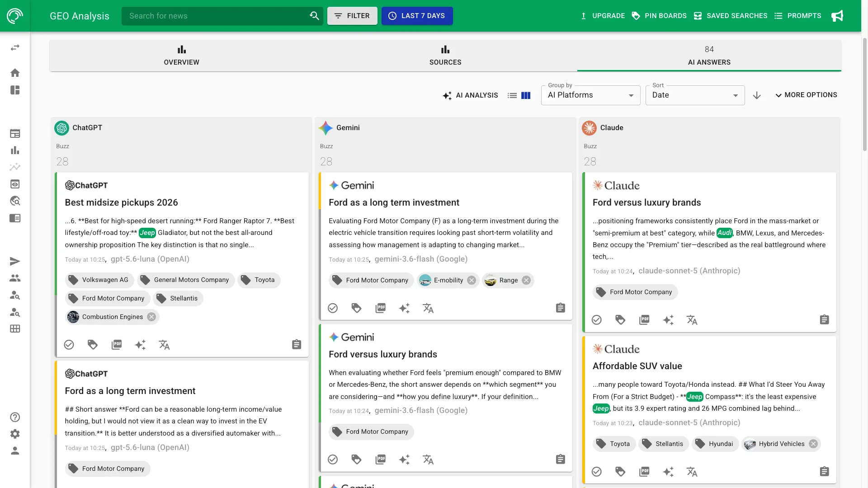This screenshot has width=868, height=488.
Task: Mark Best midsize pickups 2026 as checked
Action: pyautogui.click(x=69, y=345)
